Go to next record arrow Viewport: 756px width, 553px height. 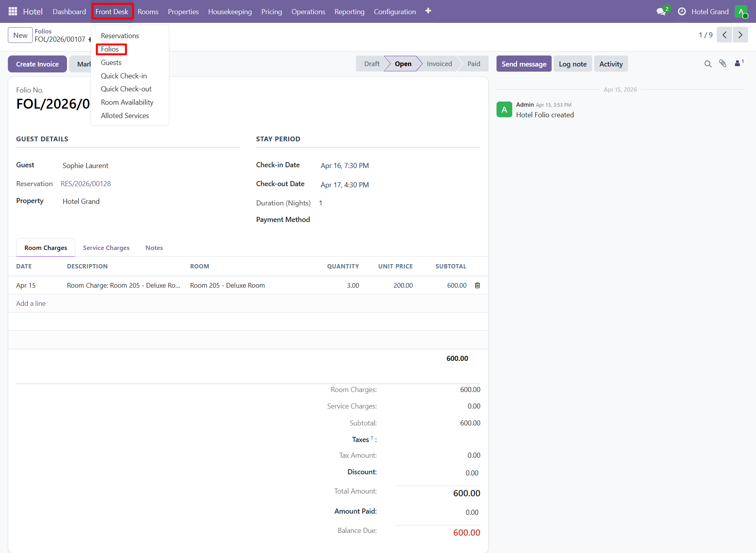[740, 35]
